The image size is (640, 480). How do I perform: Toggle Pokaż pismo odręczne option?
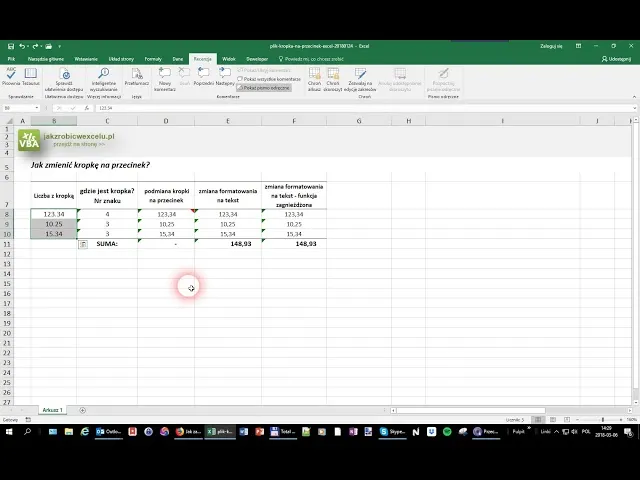263,87
